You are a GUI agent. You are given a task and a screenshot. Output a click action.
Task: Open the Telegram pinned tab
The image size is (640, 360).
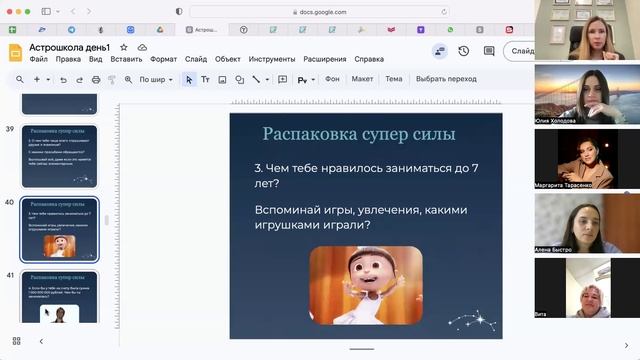[x=71, y=29]
